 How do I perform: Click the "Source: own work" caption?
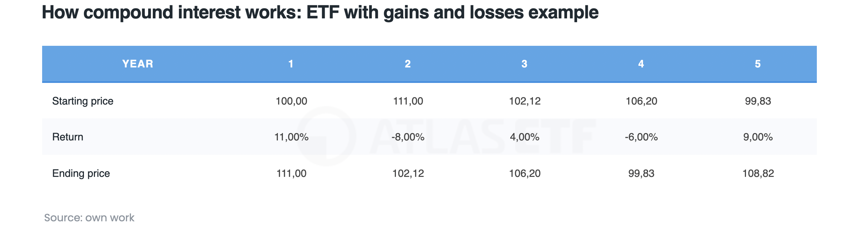tap(89, 218)
